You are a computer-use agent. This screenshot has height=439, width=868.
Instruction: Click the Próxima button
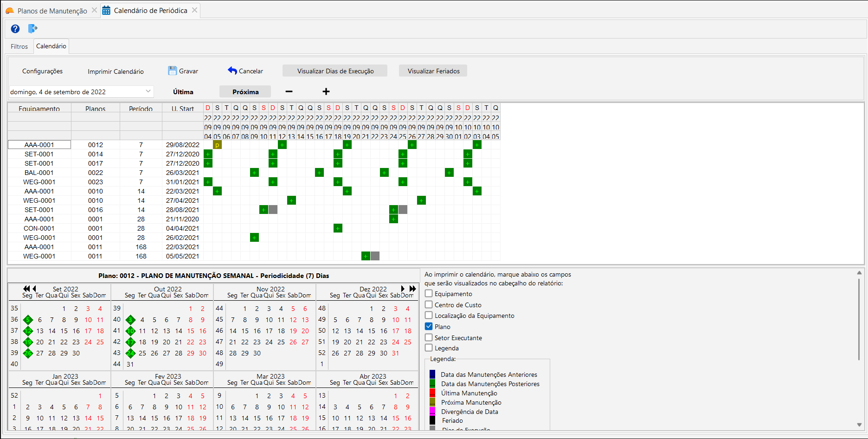tap(245, 92)
